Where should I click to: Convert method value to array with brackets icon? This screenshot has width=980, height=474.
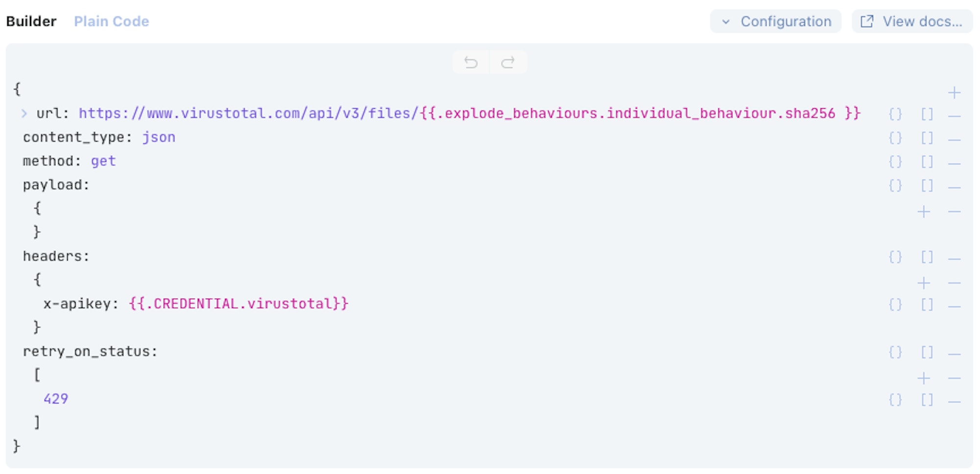(927, 162)
